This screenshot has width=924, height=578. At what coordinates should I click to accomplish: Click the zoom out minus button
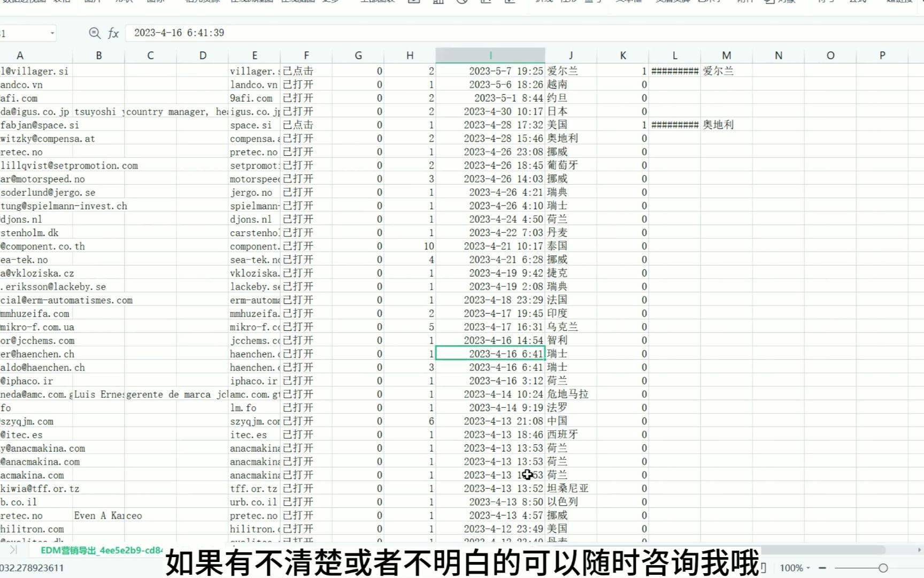pyautogui.click(x=821, y=568)
